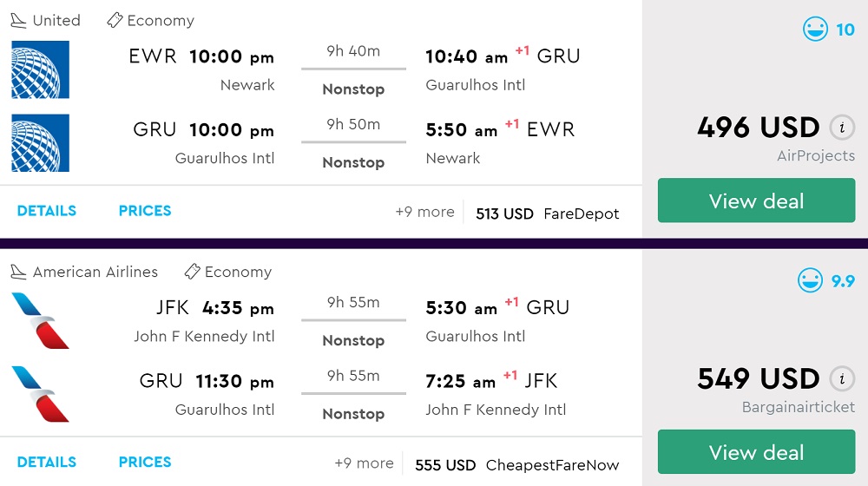Viewport: 868px width, 486px height.
Task: Click the info icon beside 496 USD
Action: tap(840, 128)
